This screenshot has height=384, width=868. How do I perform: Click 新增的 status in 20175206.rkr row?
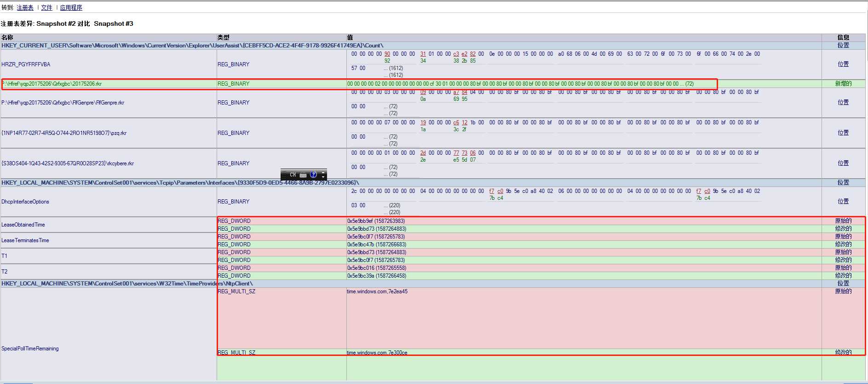(843, 84)
